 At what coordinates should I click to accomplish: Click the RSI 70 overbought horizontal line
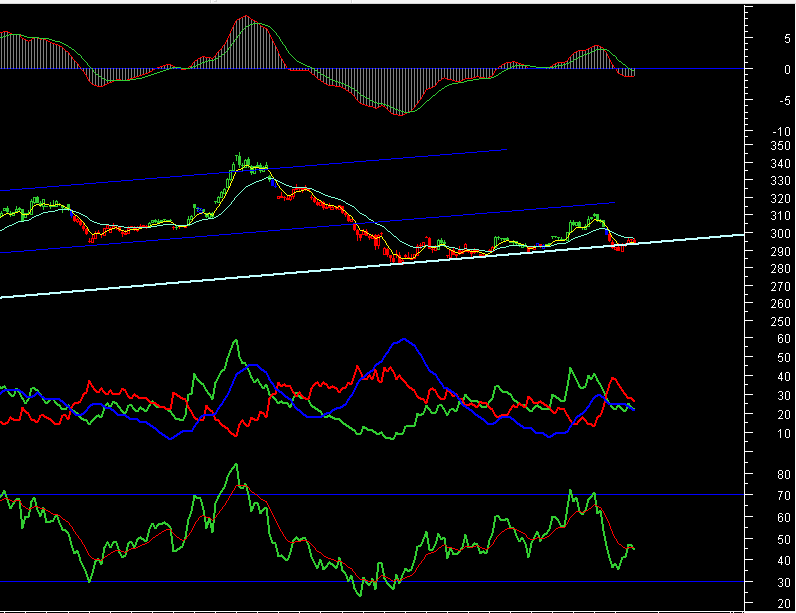[372, 494]
